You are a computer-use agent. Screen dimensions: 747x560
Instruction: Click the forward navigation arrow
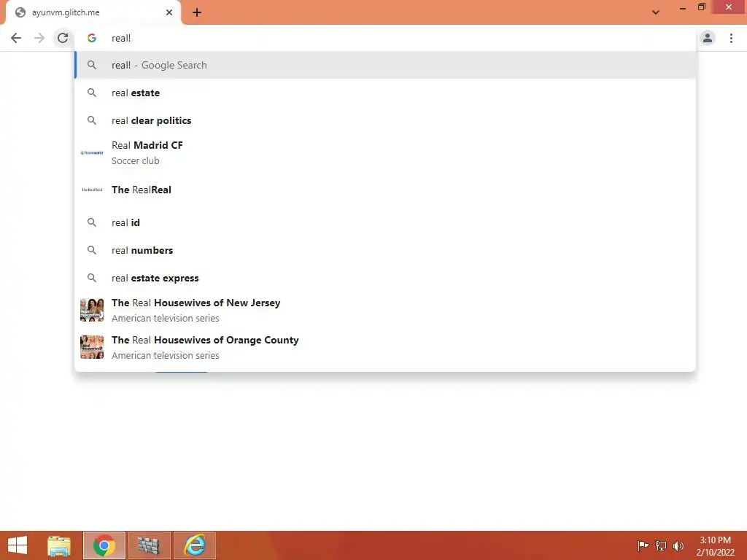coord(39,38)
